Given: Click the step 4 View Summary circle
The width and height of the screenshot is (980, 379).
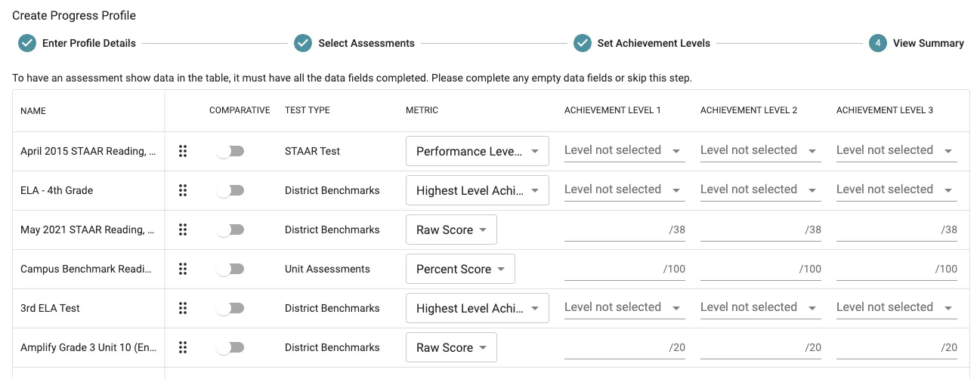Looking at the screenshot, I should [x=878, y=43].
